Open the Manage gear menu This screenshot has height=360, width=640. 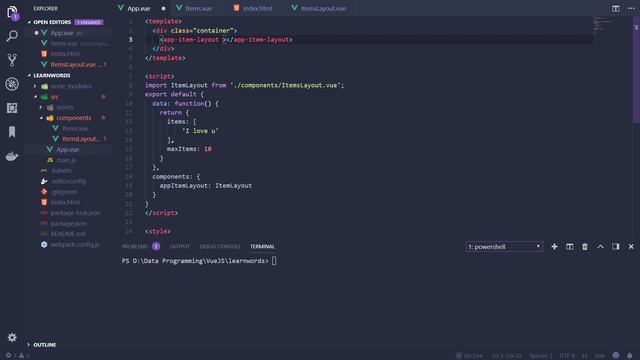click(12, 338)
